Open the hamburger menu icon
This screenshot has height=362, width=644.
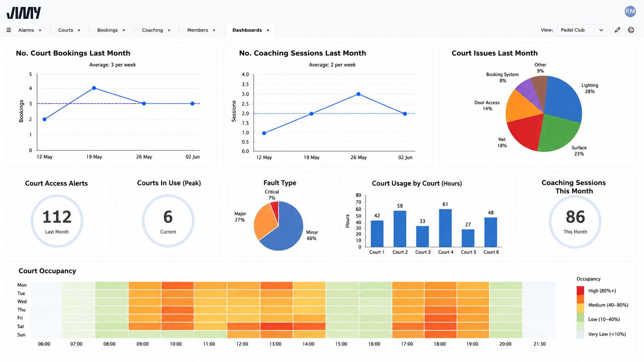coord(8,30)
